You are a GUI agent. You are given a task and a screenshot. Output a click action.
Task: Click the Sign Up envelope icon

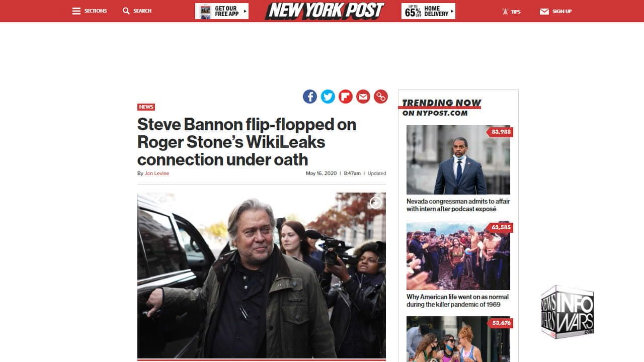[x=544, y=11]
